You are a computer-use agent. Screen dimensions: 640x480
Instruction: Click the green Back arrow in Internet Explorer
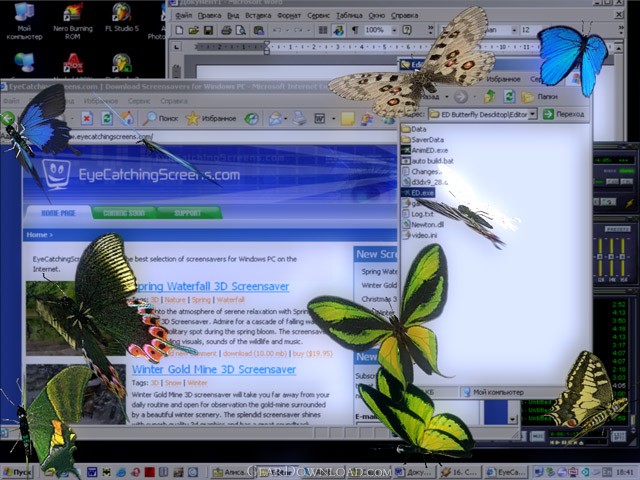(x=7, y=119)
